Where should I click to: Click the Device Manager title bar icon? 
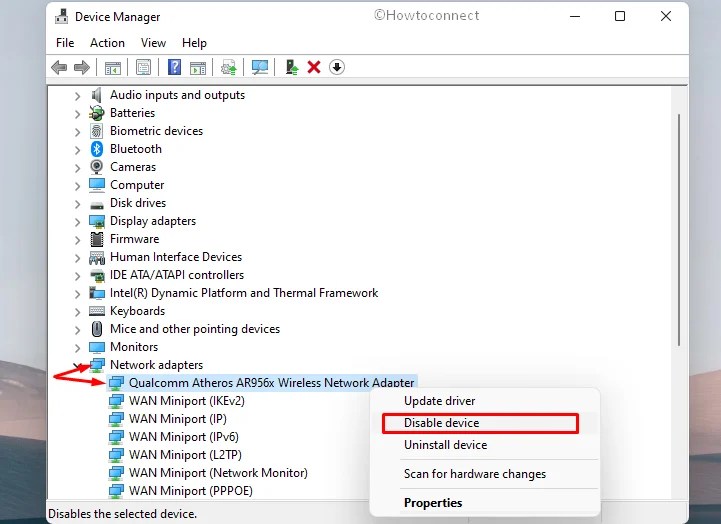click(x=61, y=17)
